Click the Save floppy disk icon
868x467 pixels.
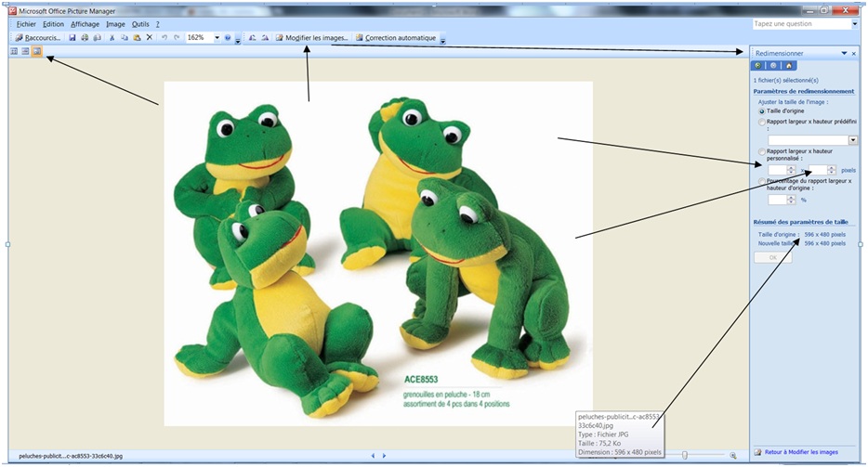point(72,38)
